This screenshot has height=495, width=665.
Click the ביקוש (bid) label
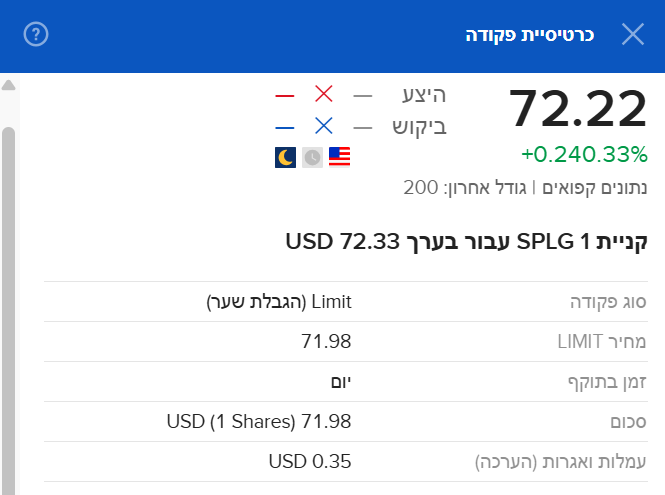point(419,126)
